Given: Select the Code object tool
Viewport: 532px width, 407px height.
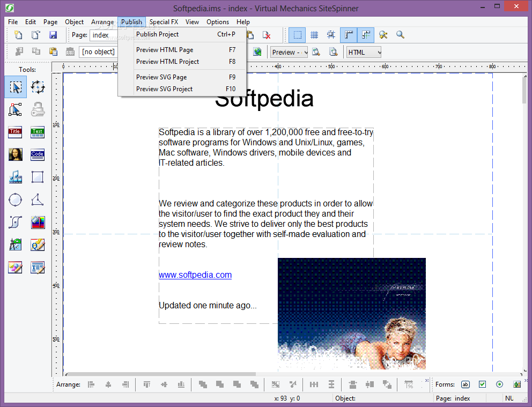Looking at the screenshot, I should pyautogui.click(x=38, y=154).
